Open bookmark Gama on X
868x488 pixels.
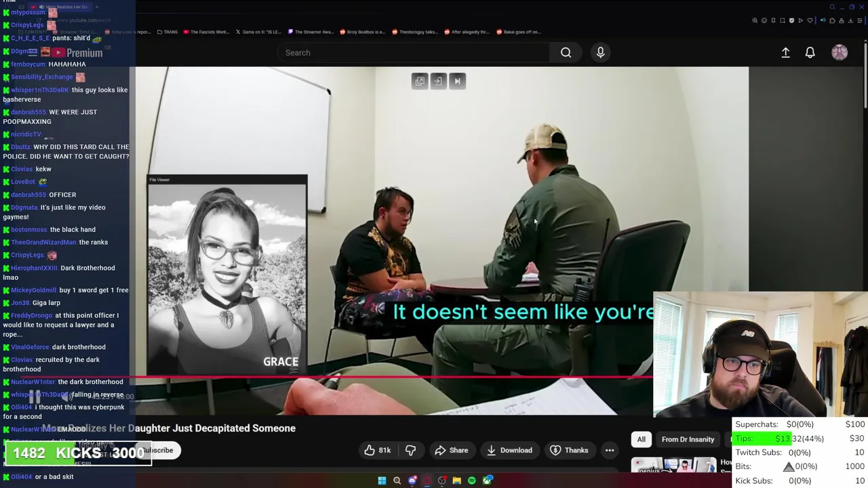pyautogui.click(x=258, y=32)
